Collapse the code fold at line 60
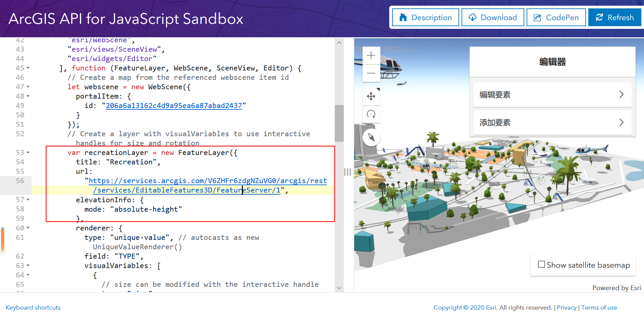The width and height of the screenshot is (644, 315). click(x=28, y=228)
